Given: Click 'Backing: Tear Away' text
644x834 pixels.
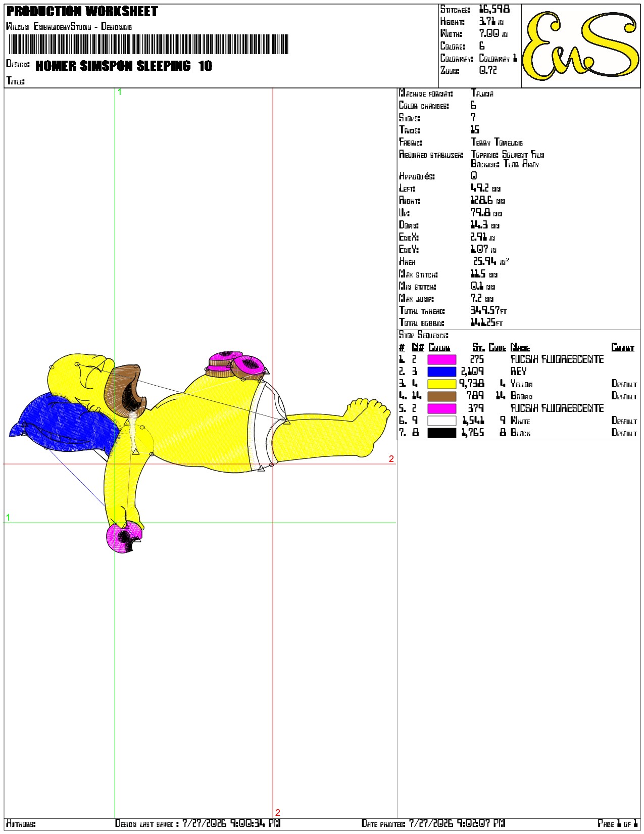Looking at the screenshot, I should 505,164.
